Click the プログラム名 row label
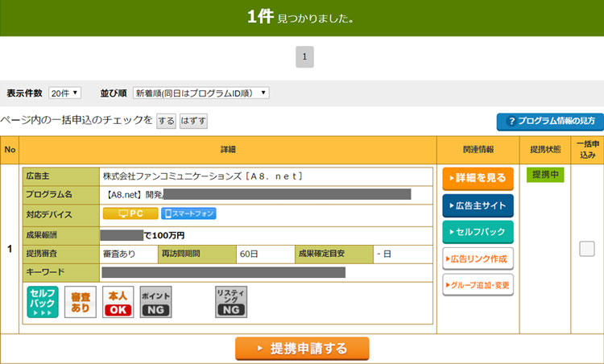Image resolution: width=604 pixels, height=364 pixels. (61, 195)
